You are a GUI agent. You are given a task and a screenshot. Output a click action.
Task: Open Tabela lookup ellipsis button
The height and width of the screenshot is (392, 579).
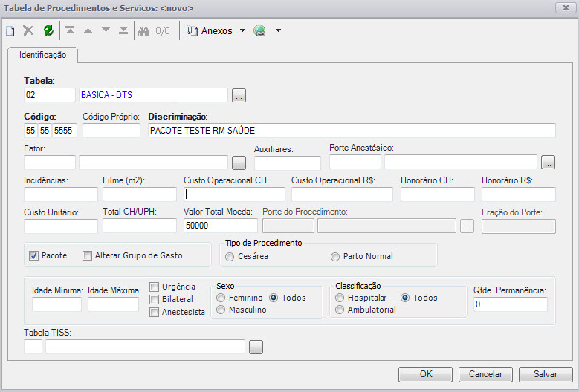click(239, 96)
